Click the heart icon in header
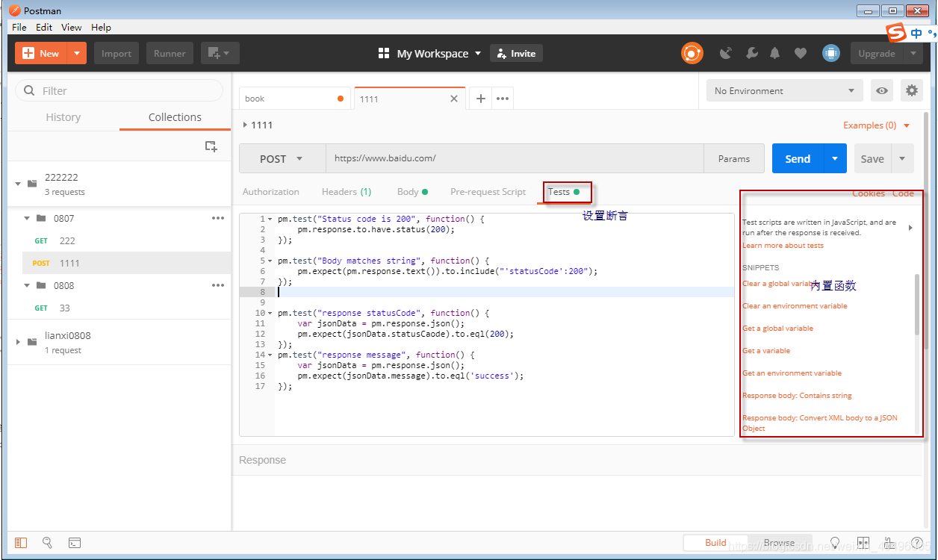This screenshot has height=560, width=938. (x=800, y=53)
